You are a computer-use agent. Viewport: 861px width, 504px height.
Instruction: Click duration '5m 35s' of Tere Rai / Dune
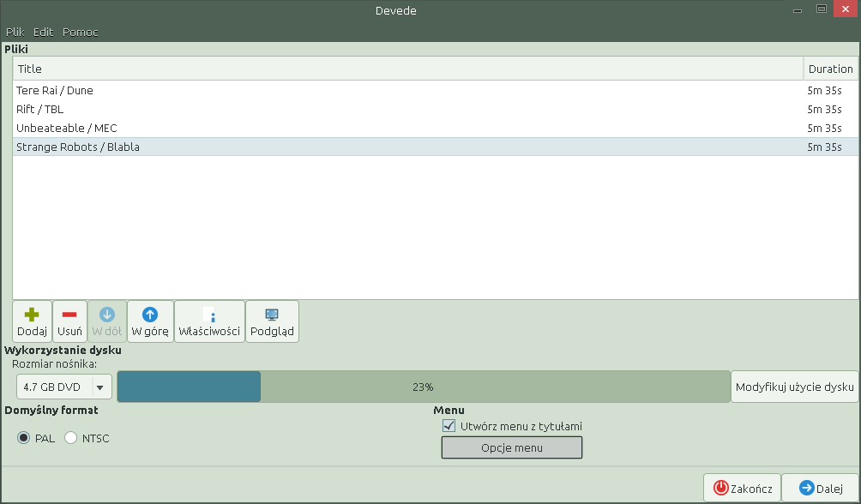(824, 91)
